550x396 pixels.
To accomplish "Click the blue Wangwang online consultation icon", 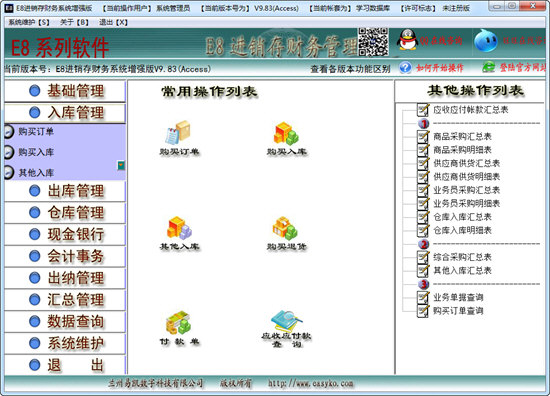I will click(x=486, y=41).
